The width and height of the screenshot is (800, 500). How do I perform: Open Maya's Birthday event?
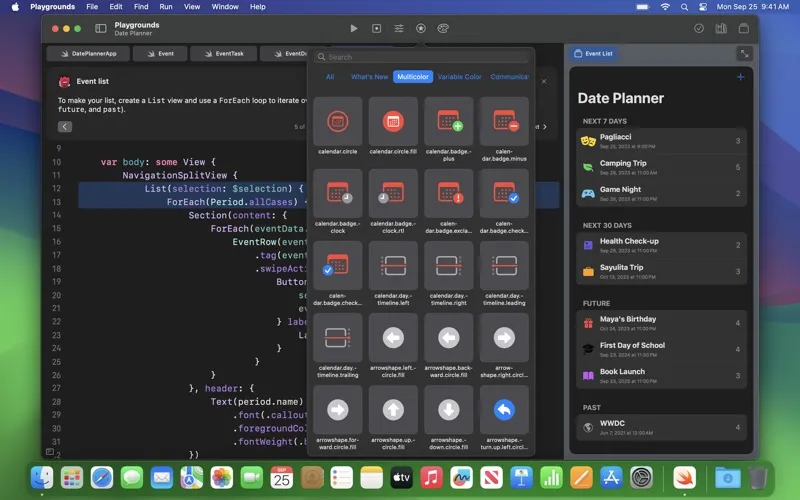(662, 323)
